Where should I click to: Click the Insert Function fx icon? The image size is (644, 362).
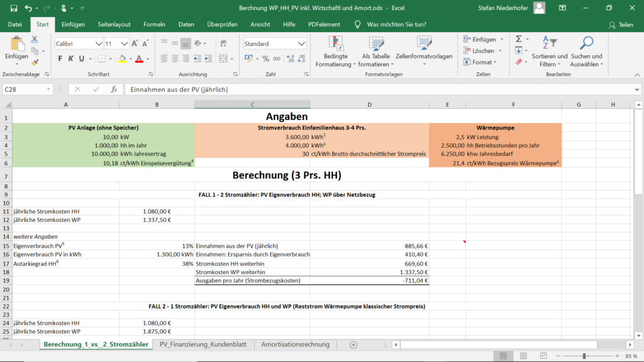coord(114,89)
